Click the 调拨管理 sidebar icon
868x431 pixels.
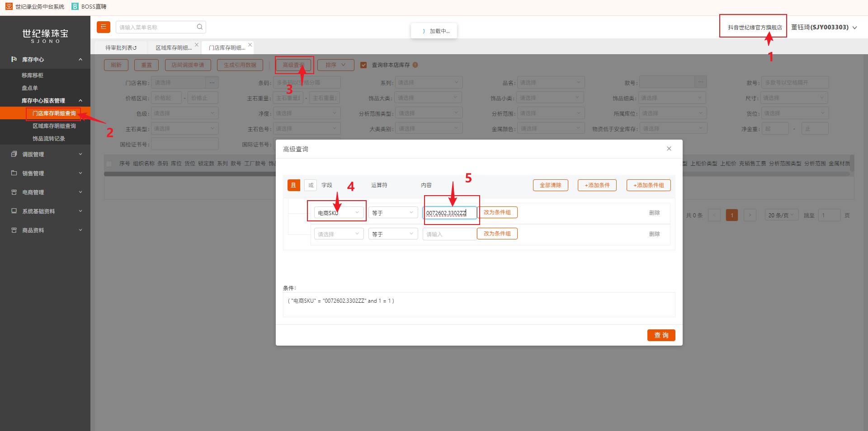pyautogui.click(x=14, y=154)
